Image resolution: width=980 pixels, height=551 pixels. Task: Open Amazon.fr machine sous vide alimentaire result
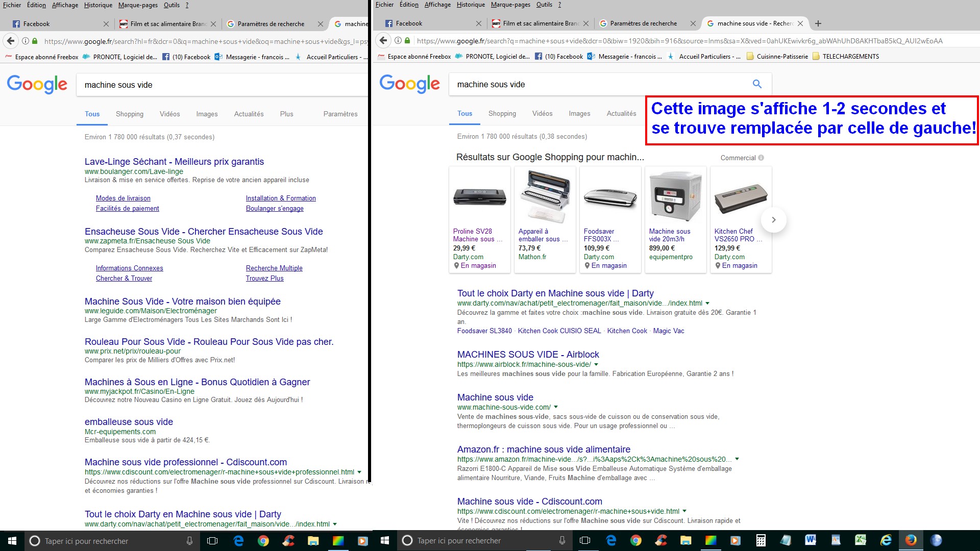(544, 449)
